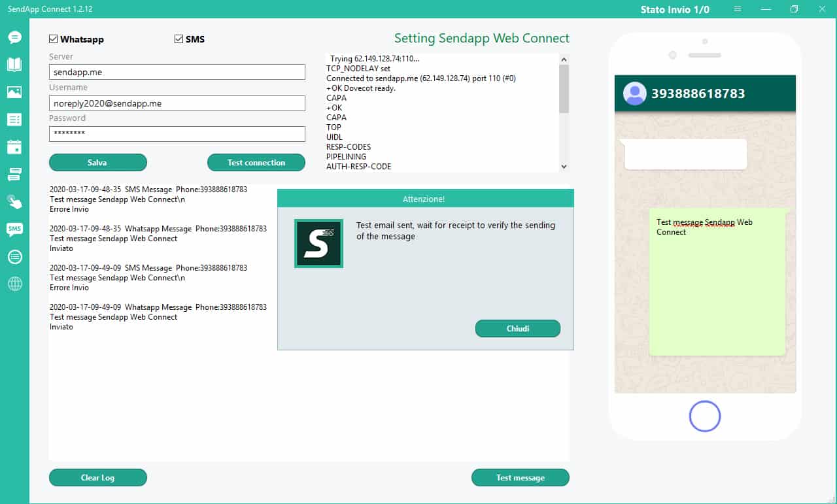Click into the Server input field
The width and height of the screenshot is (837, 504).
tap(177, 72)
